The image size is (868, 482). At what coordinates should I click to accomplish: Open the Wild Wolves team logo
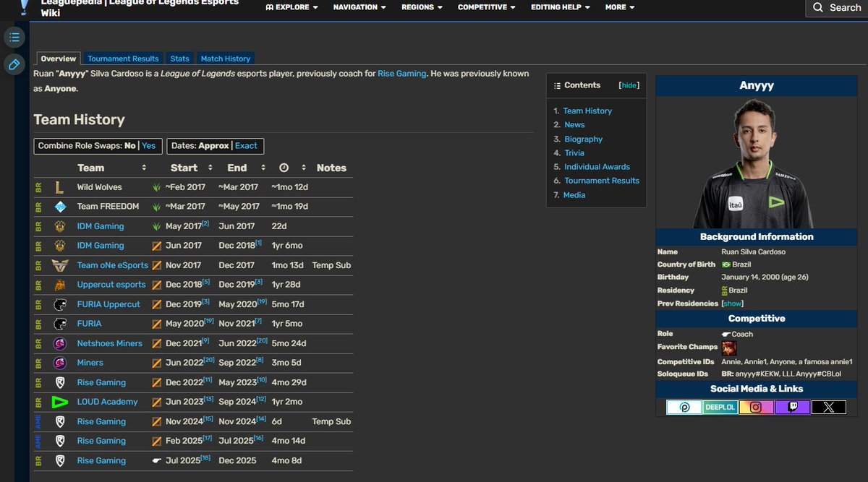60,187
